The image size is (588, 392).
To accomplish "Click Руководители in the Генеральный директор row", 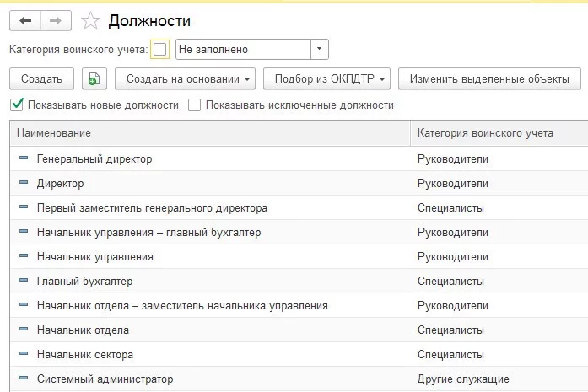I will (453, 158).
